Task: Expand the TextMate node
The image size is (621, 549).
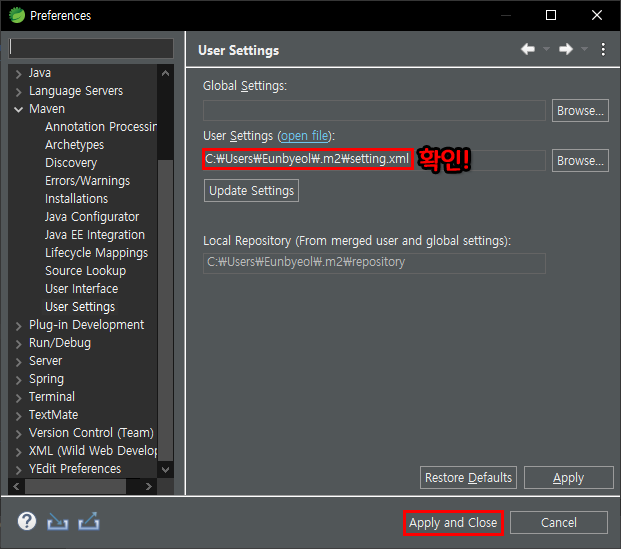Action: [x=18, y=416]
